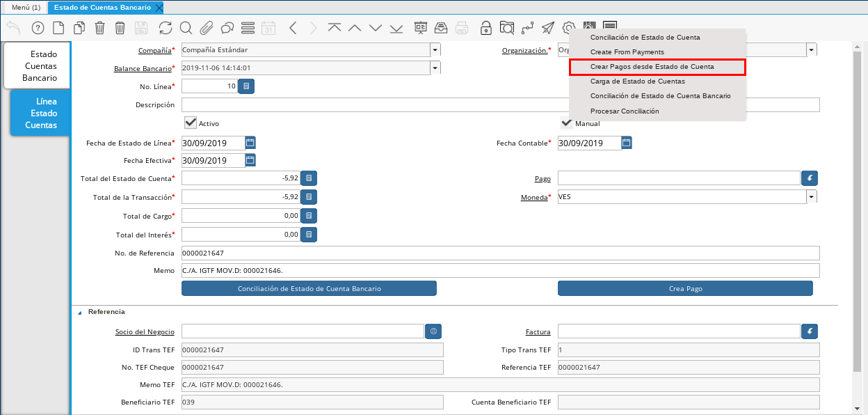This screenshot has width=868, height=415.
Task: Expand the Compañía dropdown
Action: click(x=435, y=50)
